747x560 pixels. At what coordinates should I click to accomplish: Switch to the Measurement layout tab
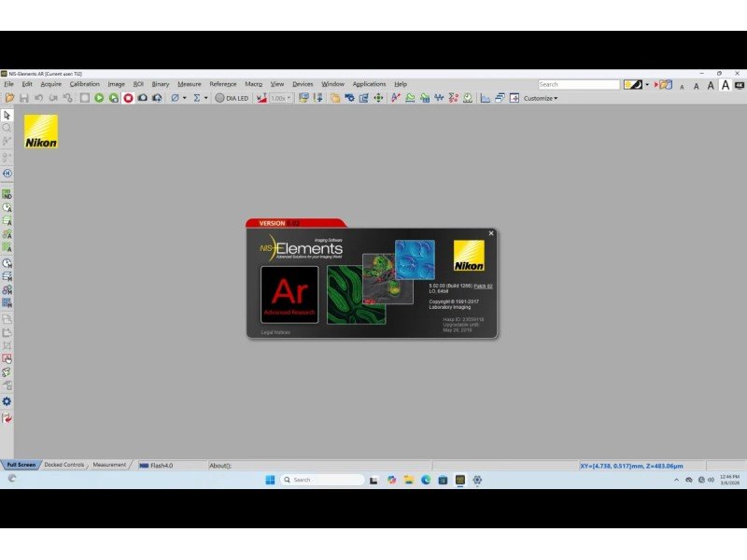[x=109, y=465]
